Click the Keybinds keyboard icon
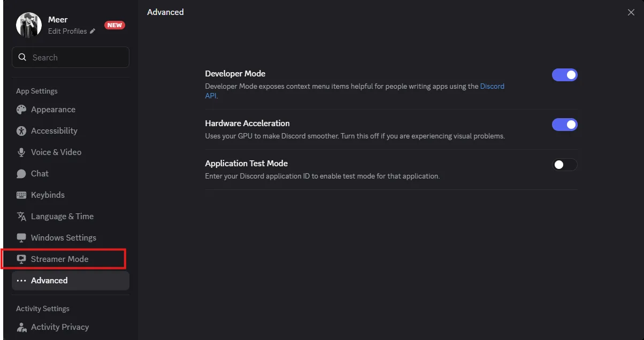The image size is (644, 340). [x=21, y=195]
